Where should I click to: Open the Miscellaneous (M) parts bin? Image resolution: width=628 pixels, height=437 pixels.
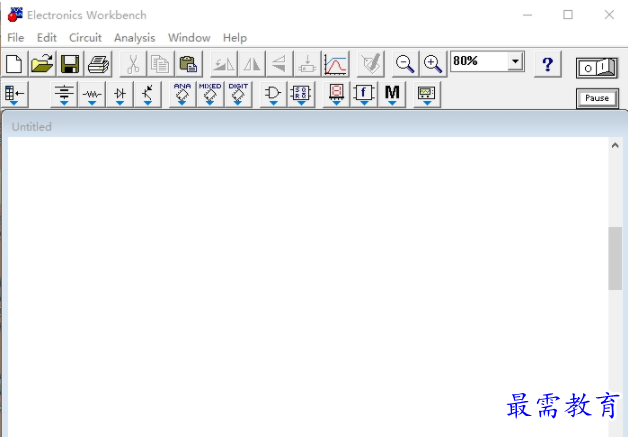click(392, 95)
